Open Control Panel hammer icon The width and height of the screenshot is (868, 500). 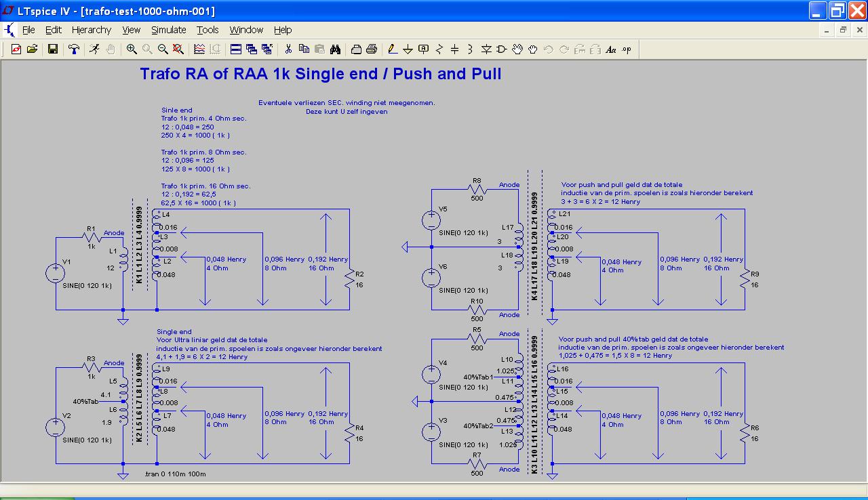(x=74, y=49)
